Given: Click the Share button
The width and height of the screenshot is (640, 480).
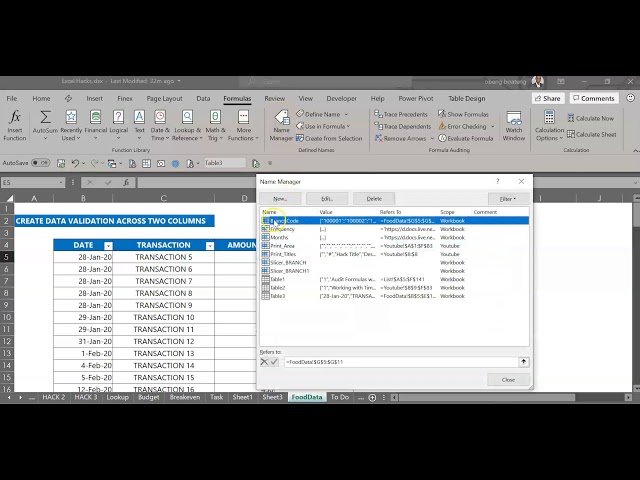Looking at the screenshot, I should (x=547, y=98).
